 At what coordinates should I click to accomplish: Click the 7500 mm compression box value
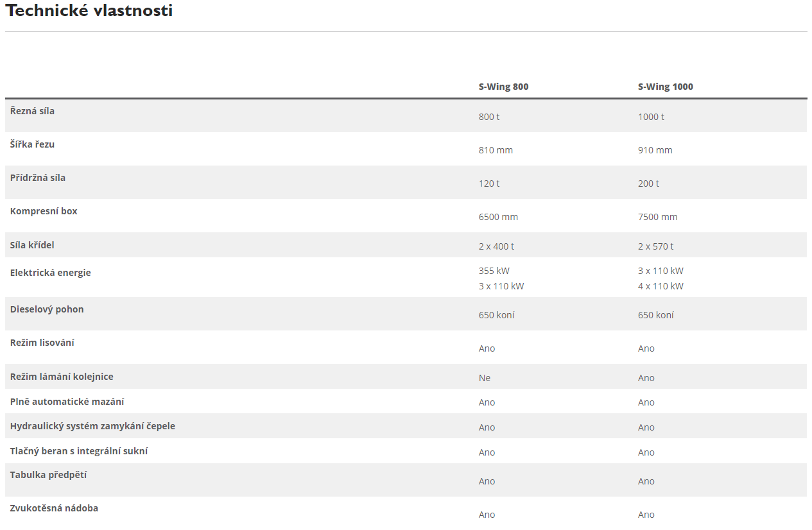(657, 217)
